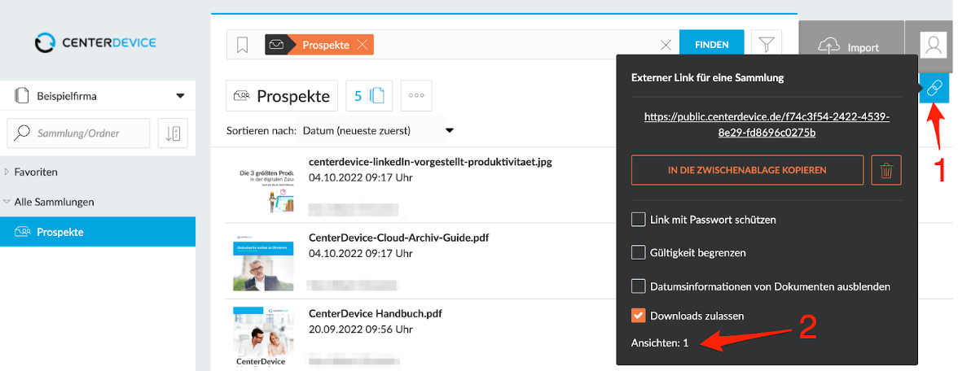Click the CenterDevice logo

coord(96,41)
